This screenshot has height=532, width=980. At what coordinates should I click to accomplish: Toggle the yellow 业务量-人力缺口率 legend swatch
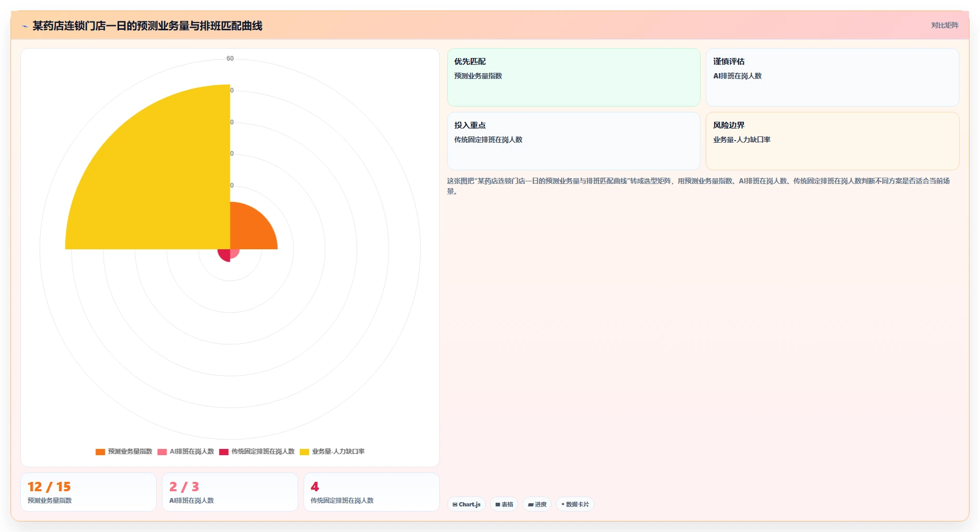tap(305, 452)
